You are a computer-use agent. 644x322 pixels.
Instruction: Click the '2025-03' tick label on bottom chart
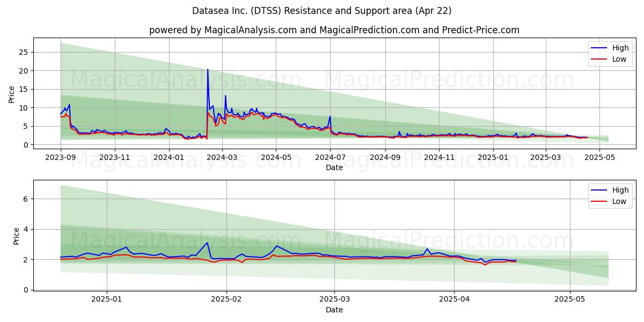point(334,299)
